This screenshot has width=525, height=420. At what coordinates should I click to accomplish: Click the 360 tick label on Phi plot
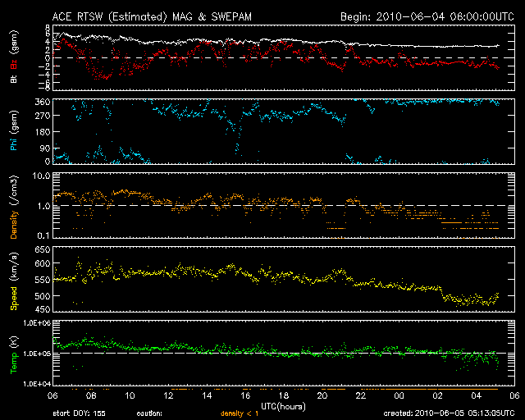(43, 102)
